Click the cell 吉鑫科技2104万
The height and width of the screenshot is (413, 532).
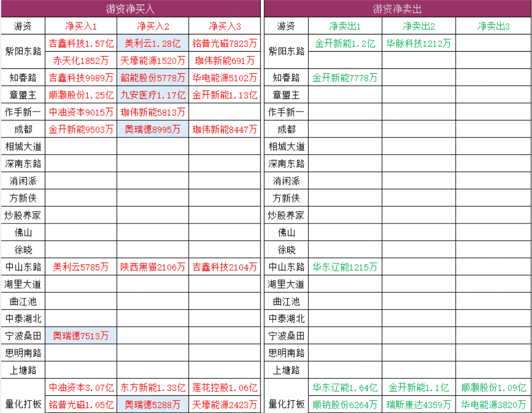225,267
